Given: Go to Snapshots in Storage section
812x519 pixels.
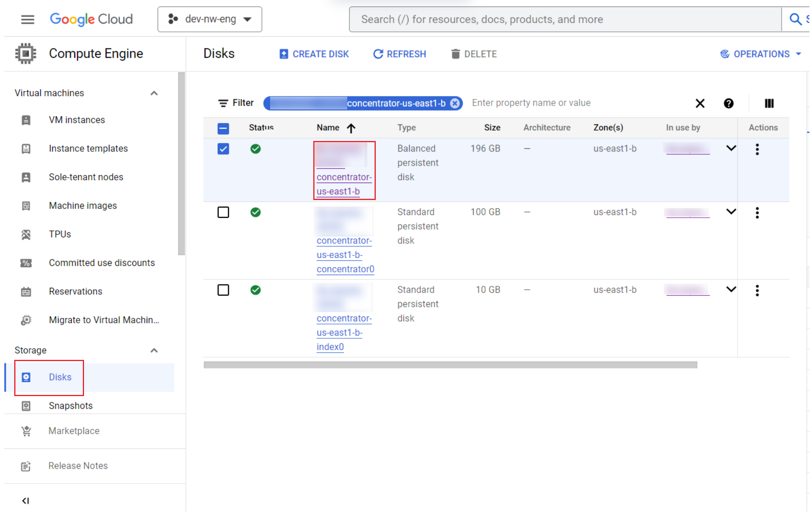Looking at the screenshot, I should [x=71, y=406].
